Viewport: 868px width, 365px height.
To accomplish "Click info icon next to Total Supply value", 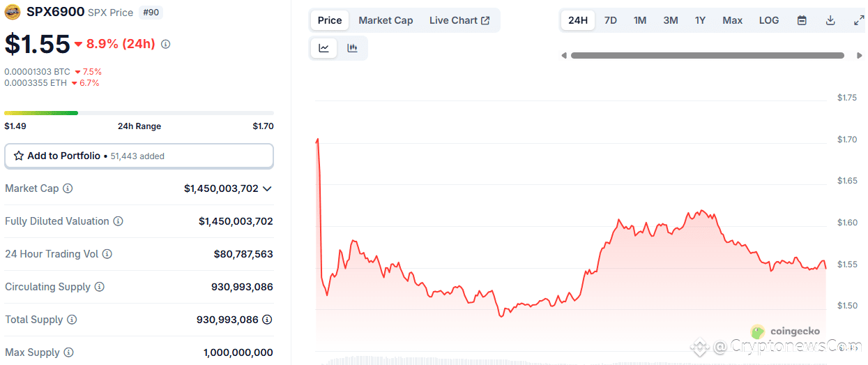I will click(x=267, y=320).
